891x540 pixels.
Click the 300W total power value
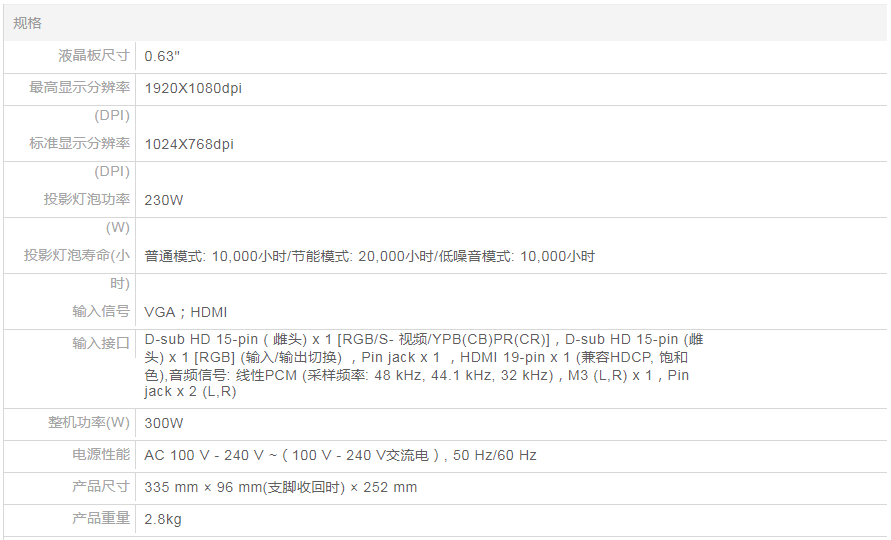pos(164,423)
